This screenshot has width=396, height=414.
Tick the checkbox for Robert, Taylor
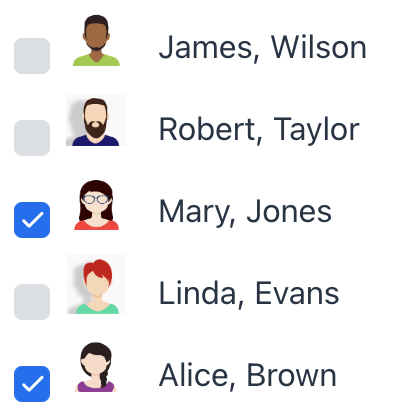point(32,138)
